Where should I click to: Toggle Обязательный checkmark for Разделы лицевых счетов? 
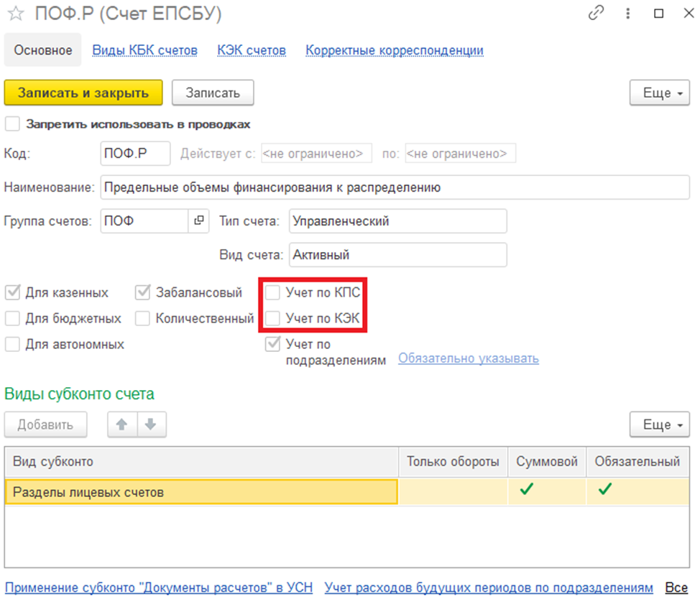(605, 489)
